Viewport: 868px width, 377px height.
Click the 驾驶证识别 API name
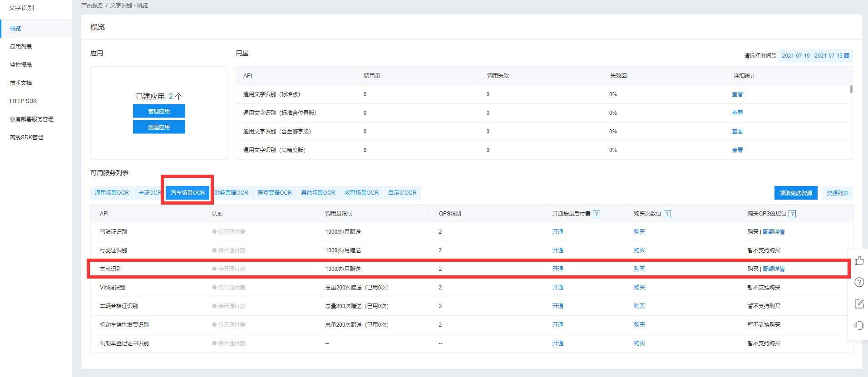click(x=113, y=232)
